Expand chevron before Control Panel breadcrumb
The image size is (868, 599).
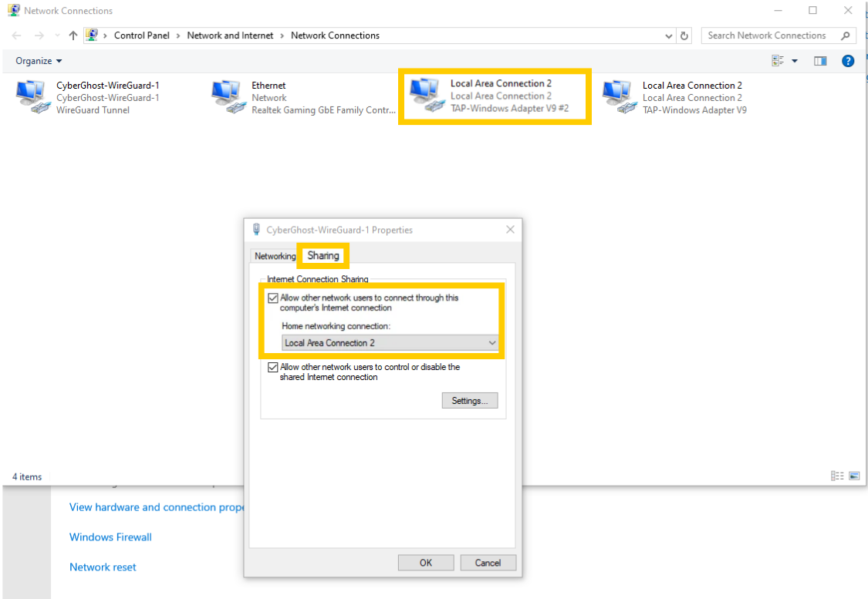pyautogui.click(x=105, y=35)
